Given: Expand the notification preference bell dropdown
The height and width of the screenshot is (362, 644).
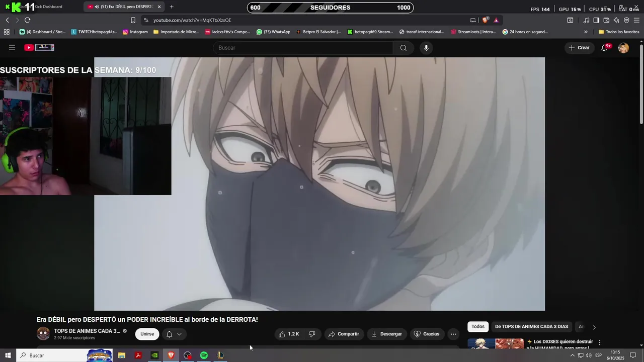Looking at the screenshot, I should 174,334.
